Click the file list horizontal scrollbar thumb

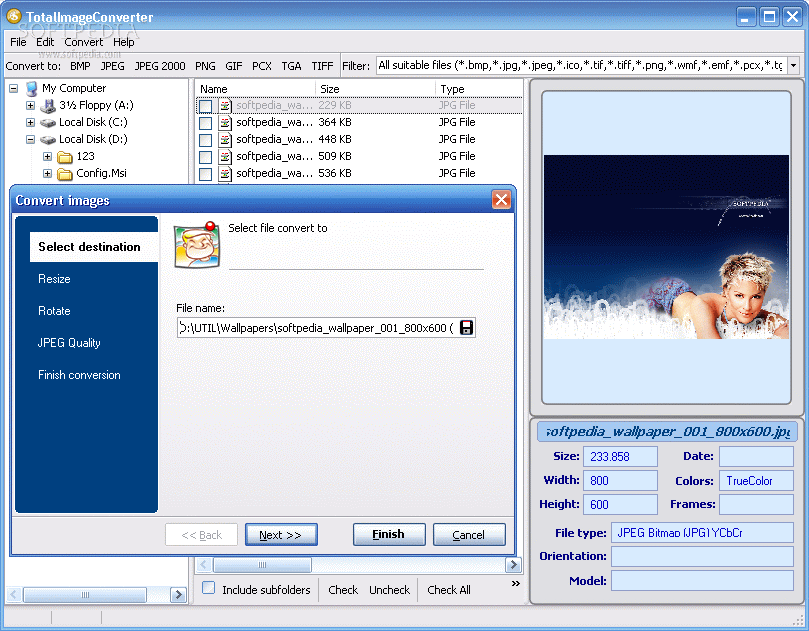[262, 565]
